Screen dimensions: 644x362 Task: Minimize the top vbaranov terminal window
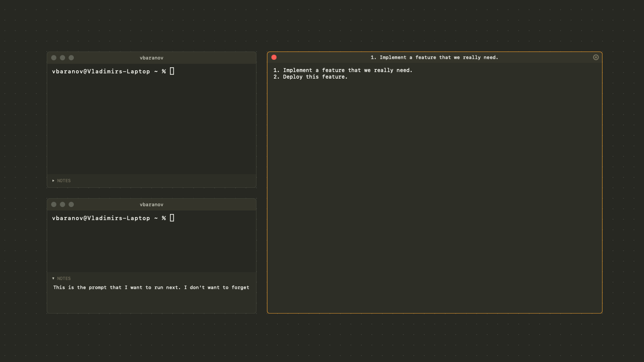(x=62, y=58)
